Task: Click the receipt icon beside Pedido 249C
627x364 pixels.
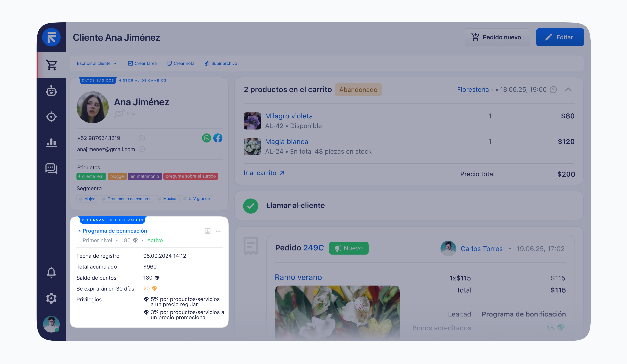Action: (x=251, y=246)
